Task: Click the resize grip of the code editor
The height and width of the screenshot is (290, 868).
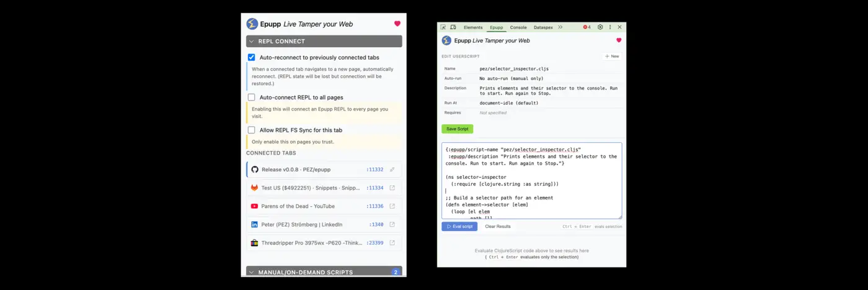Action: pos(619,216)
